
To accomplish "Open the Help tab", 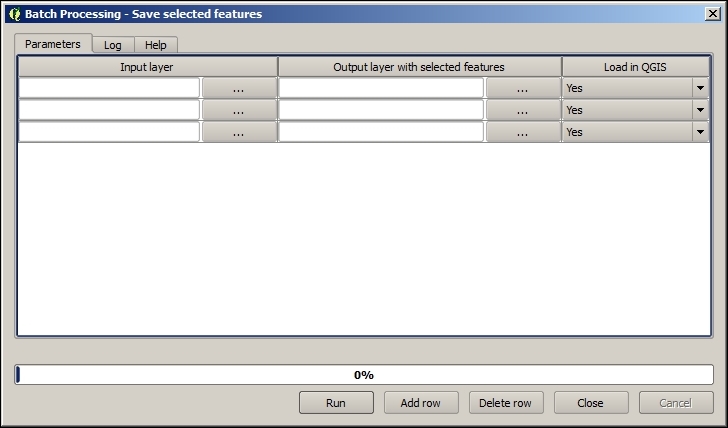I will 156,45.
